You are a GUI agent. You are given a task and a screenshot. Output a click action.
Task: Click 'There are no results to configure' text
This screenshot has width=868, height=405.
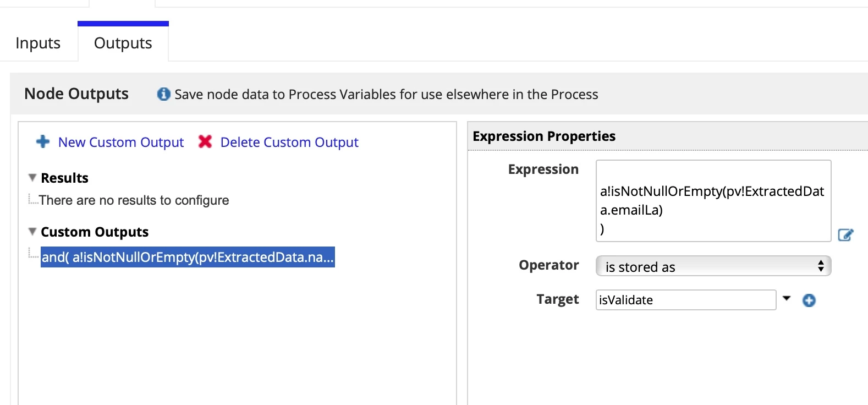point(134,200)
